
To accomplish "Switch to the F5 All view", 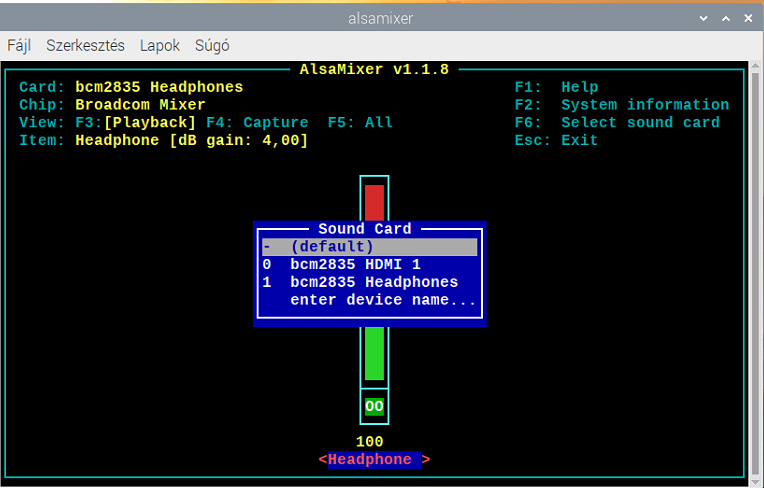I will 360,122.
